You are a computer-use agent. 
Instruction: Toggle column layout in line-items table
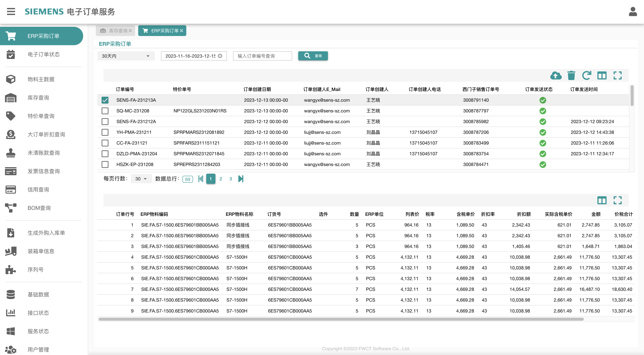click(602, 200)
